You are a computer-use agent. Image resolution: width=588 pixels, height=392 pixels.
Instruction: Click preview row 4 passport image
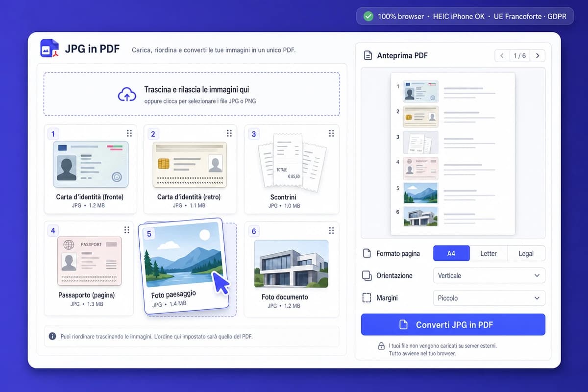420,168
